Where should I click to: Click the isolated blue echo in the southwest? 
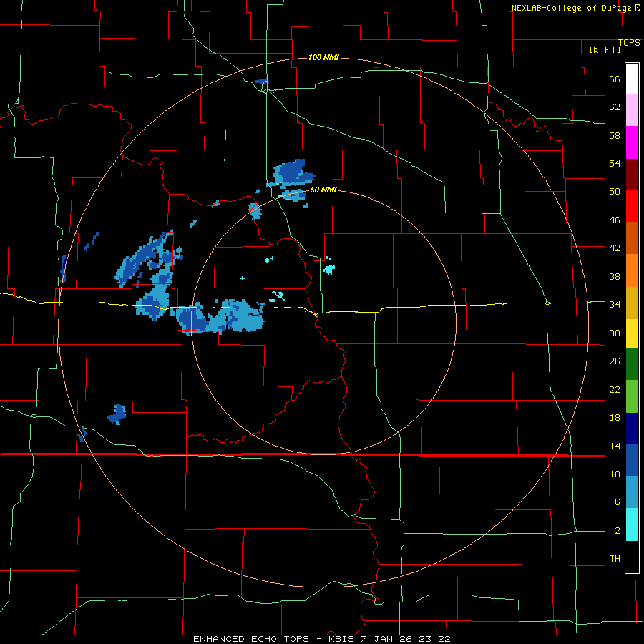[x=117, y=414]
